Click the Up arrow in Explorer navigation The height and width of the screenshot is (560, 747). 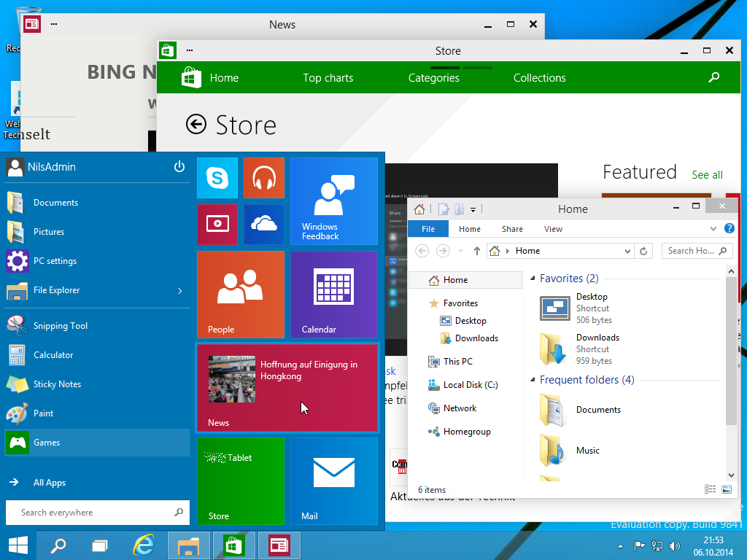click(476, 251)
